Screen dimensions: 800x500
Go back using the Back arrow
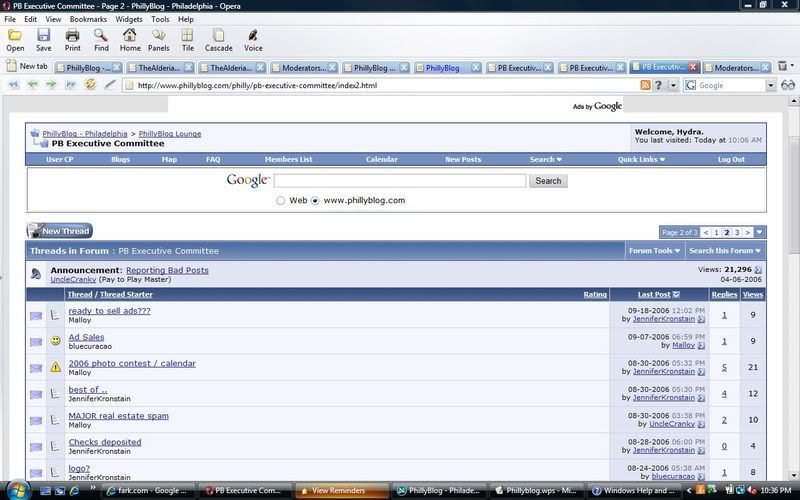(x=33, y=85)
